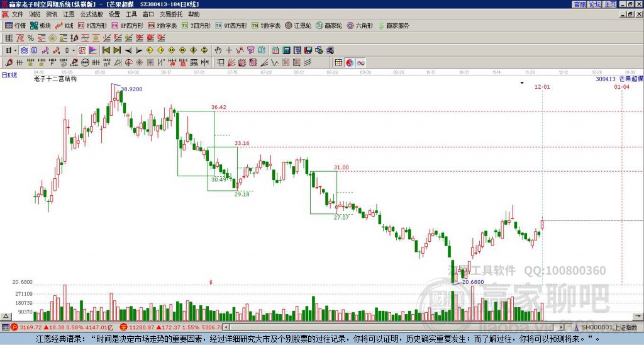Click the status bar table icon

point(5,327)
